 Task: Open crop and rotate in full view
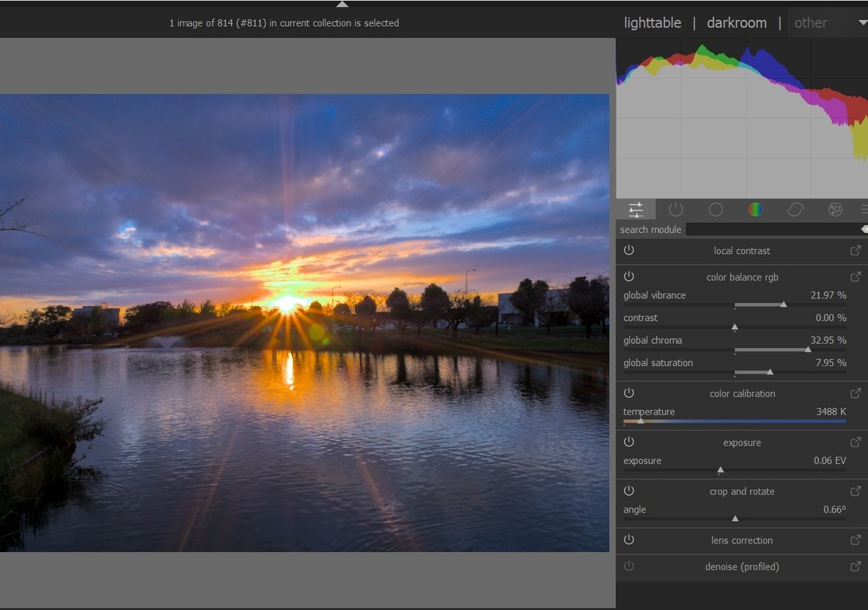point(856,491)
